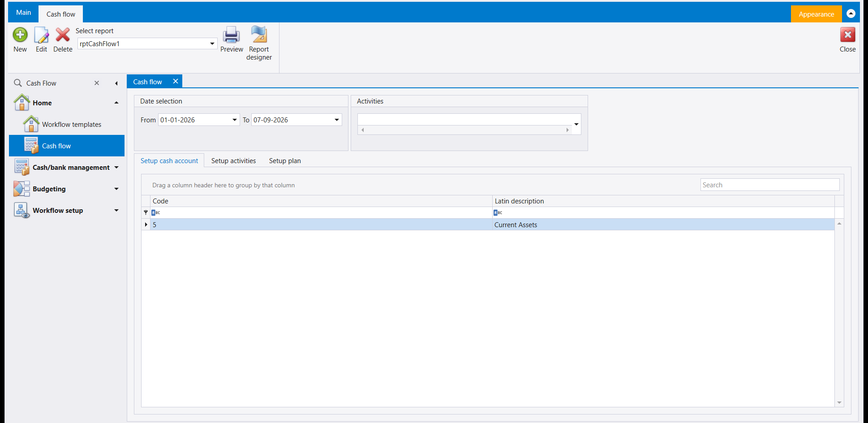Select the Current Assets cell
868x423 pixels.
pos(663,224)
